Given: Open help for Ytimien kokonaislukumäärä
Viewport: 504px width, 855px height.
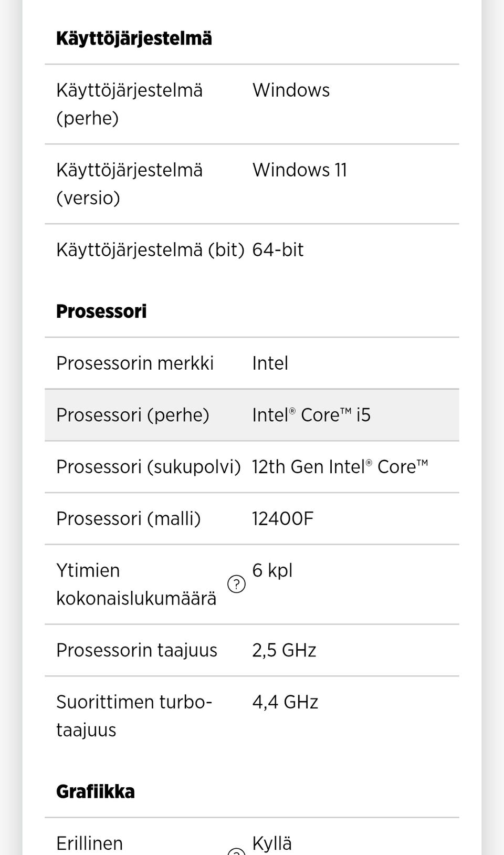Looking at the screenshot, I should point(236,584).
